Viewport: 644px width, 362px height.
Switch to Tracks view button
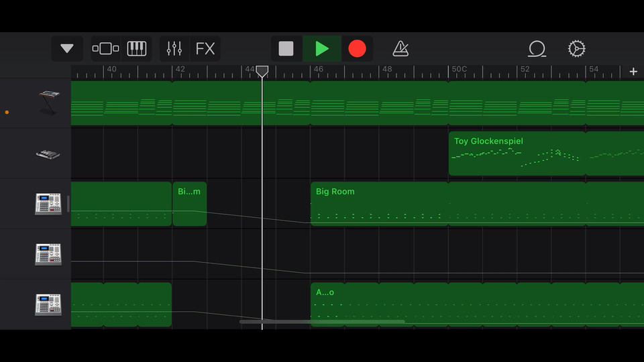coord(105,48)
